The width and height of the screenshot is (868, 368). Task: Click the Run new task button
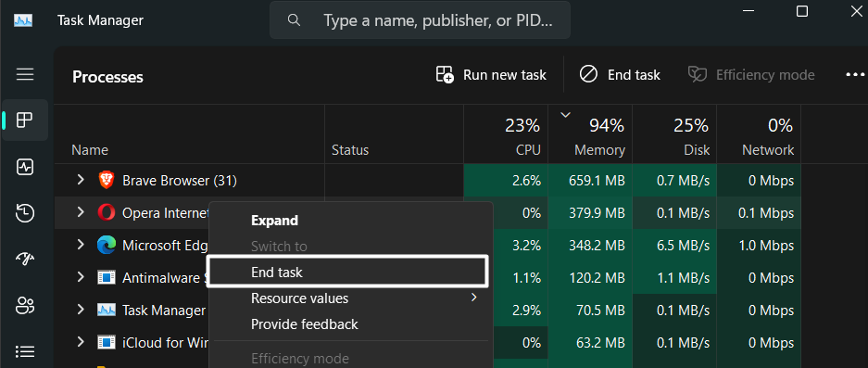tap(491, 75)
